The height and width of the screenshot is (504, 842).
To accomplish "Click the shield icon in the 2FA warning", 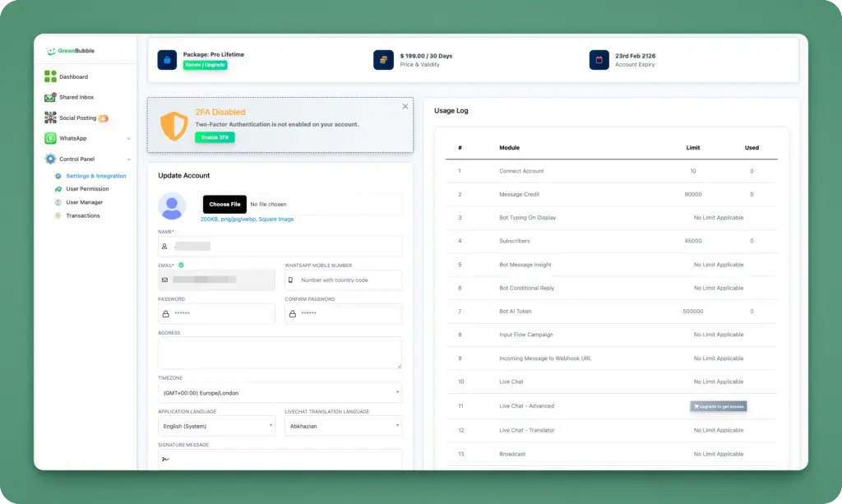I will (x=172, y=125).
